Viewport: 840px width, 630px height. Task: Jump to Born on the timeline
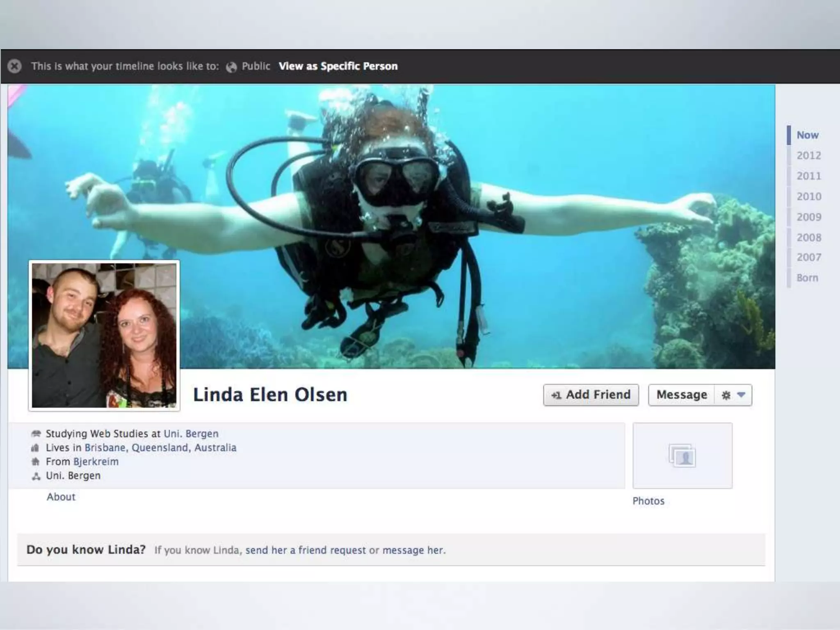coord(807,278)
